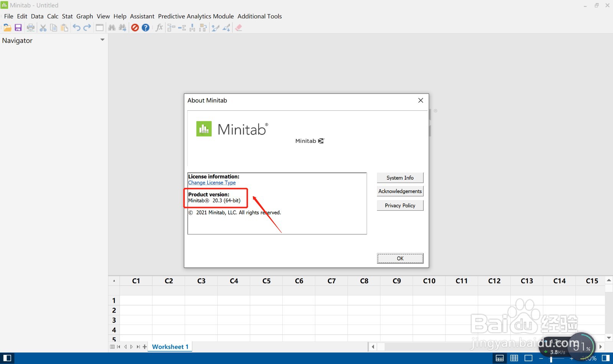Click the Change License Type link
Image resolution: width=613 pixels, height=364 pixels.
pyautogui.click(x=212, y=183)
